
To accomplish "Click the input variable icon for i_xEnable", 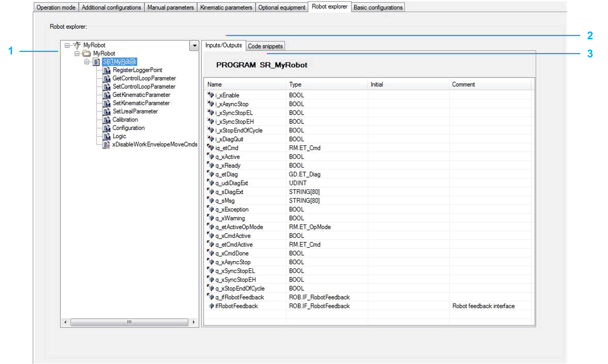I will tap(210, 95).
